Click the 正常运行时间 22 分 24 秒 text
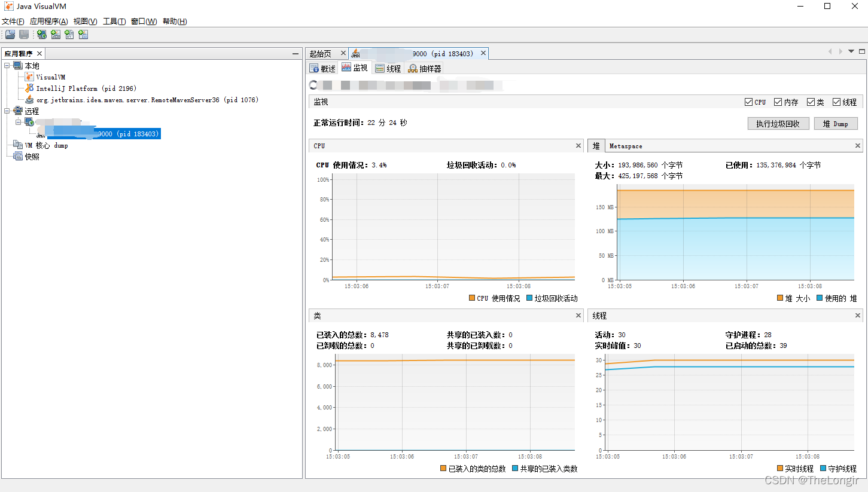The image size is (868, 492). [360, 123]
